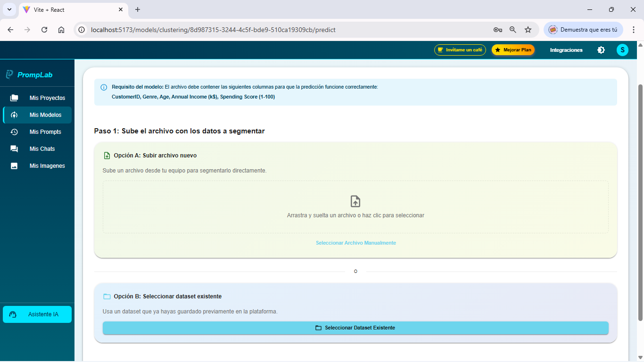Screen dimensions: 644x362
Task: Bookmark this page with star icon
Action: (528, 30)
